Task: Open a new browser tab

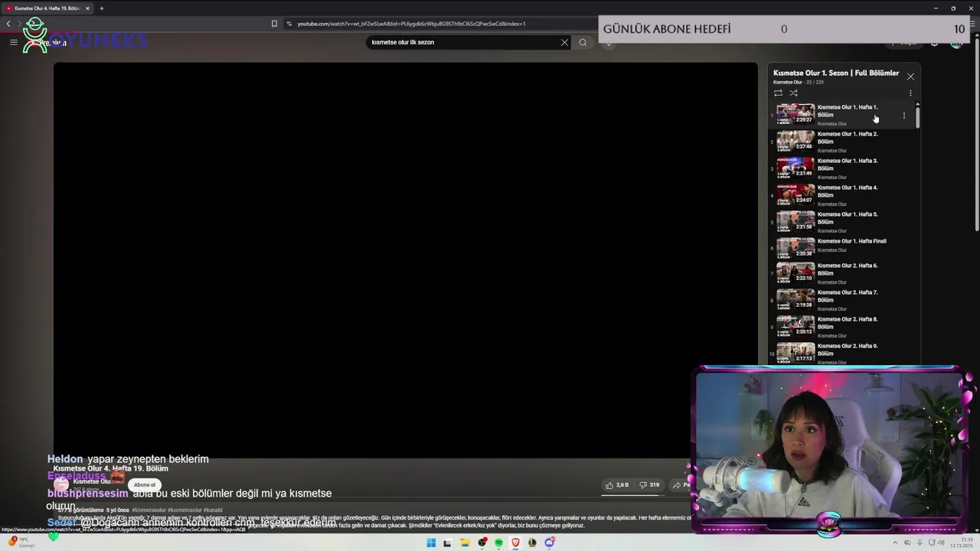Action: coord(101,8)
